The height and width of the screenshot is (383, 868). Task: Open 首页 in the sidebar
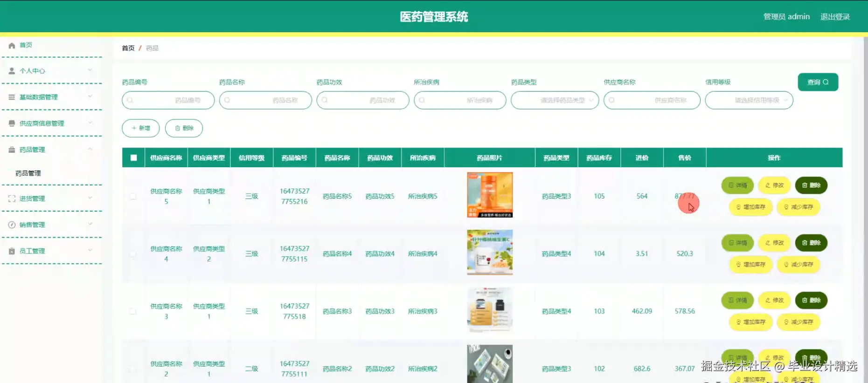click(26, 45)
